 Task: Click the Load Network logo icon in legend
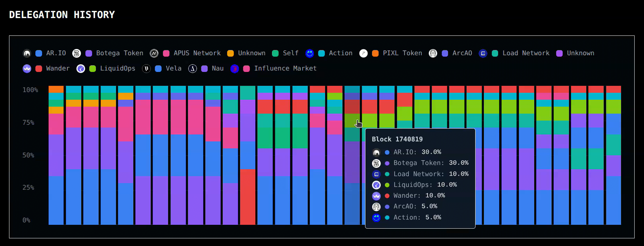click(483, 53)
